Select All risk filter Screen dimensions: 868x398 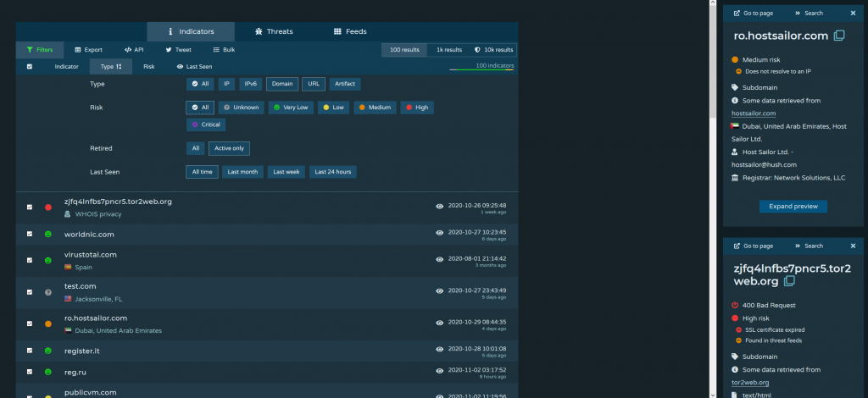(x=200, y=108)
